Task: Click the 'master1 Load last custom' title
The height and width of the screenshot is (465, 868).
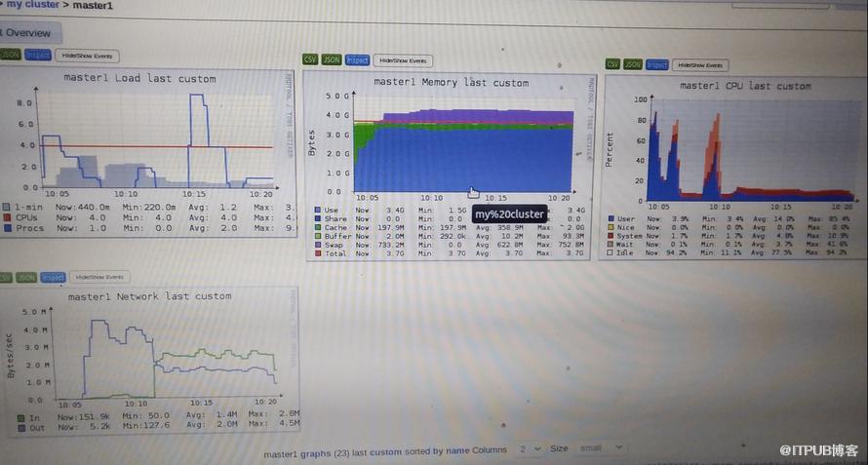Action: click(x=139, y=79)
